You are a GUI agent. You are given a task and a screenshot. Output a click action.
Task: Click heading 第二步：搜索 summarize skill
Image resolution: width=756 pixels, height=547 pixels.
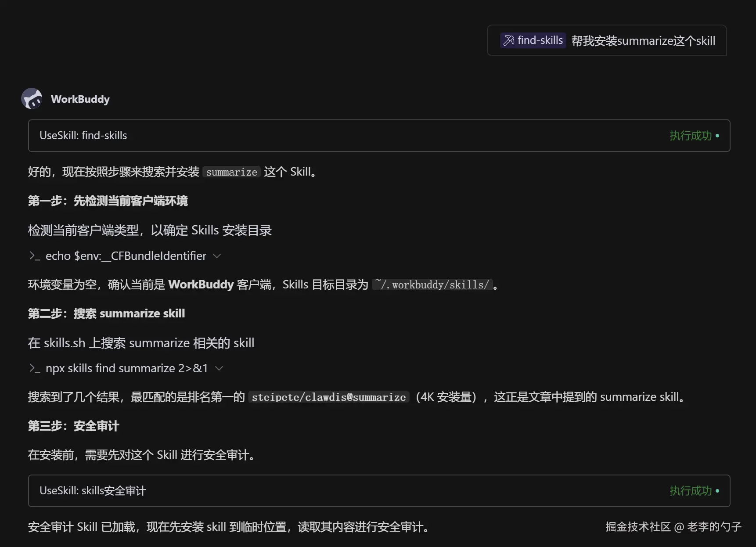(106, 313)
